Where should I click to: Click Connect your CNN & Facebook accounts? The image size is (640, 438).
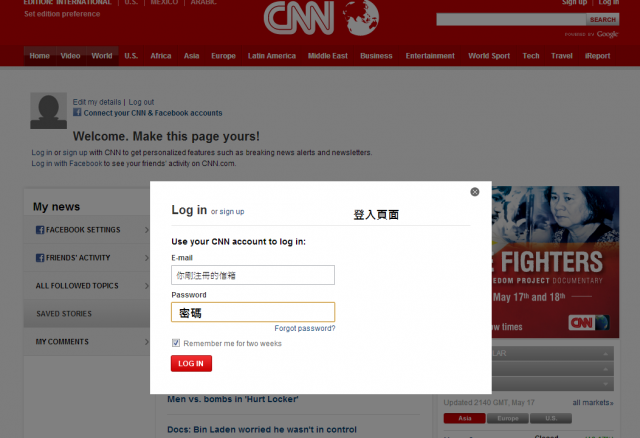click(x=153, y=113)
